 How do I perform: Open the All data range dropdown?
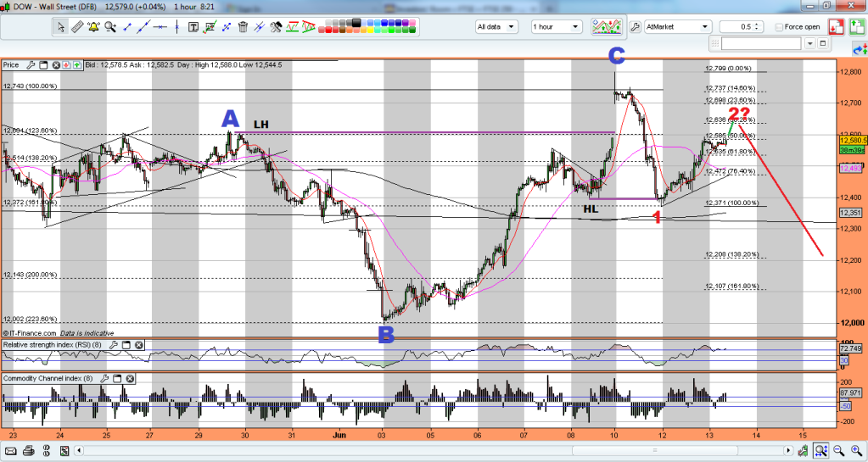click(x=496, y=26)
